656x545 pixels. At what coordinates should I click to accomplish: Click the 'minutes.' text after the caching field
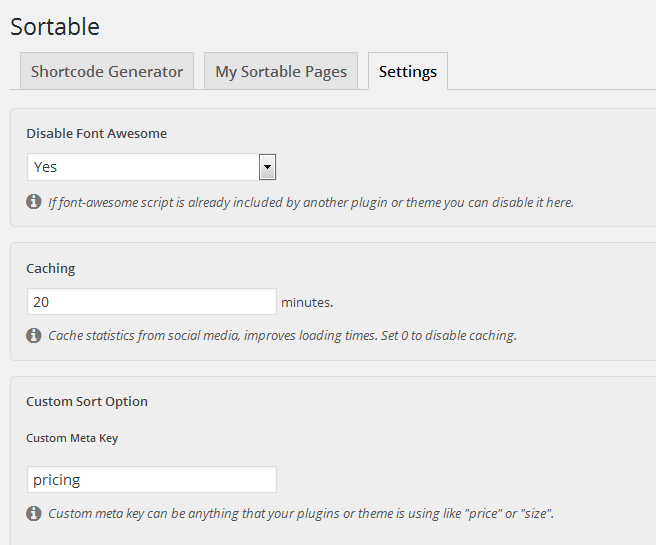point(307,302)
